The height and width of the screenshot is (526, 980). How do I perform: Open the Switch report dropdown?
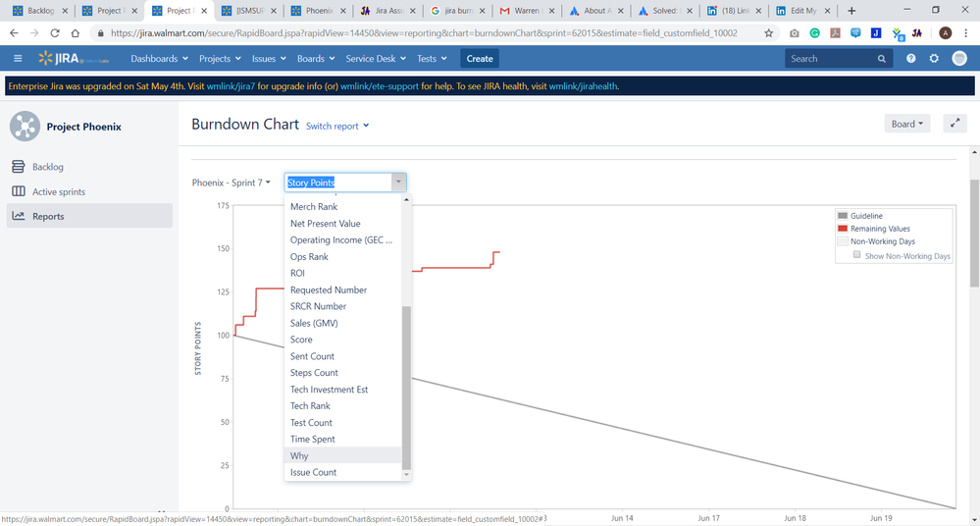(x=337, y=126)
